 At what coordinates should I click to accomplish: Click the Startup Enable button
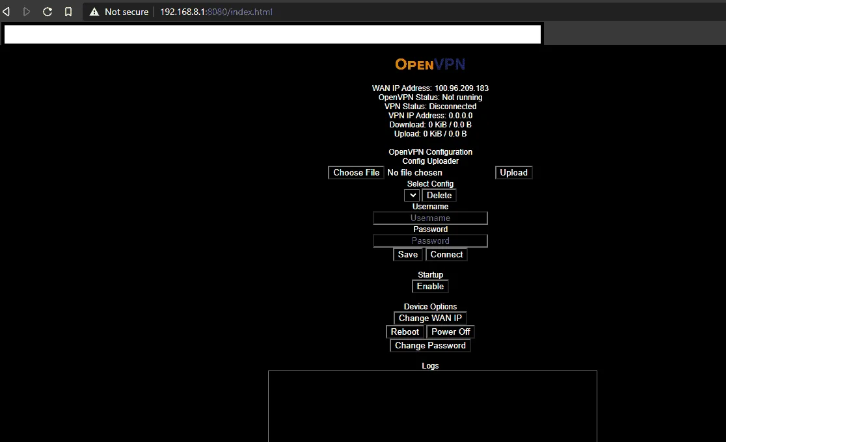tap(430, 286)
